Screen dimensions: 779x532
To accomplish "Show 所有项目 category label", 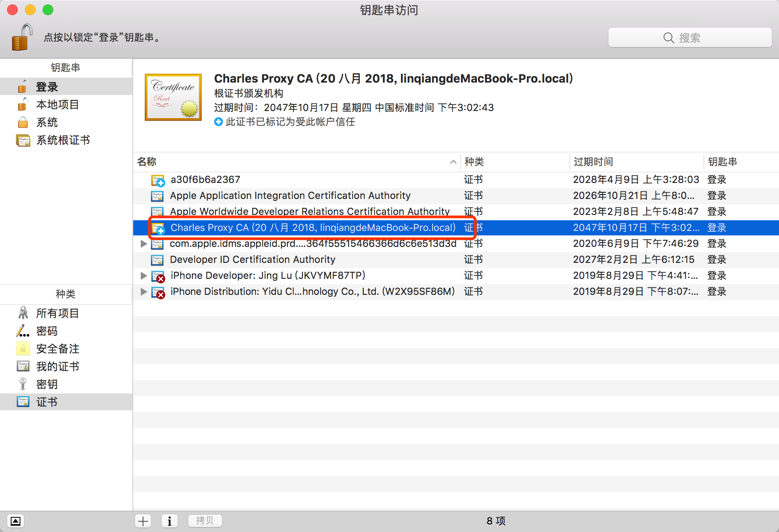I will pyautogui.click(x=58, y=314).
